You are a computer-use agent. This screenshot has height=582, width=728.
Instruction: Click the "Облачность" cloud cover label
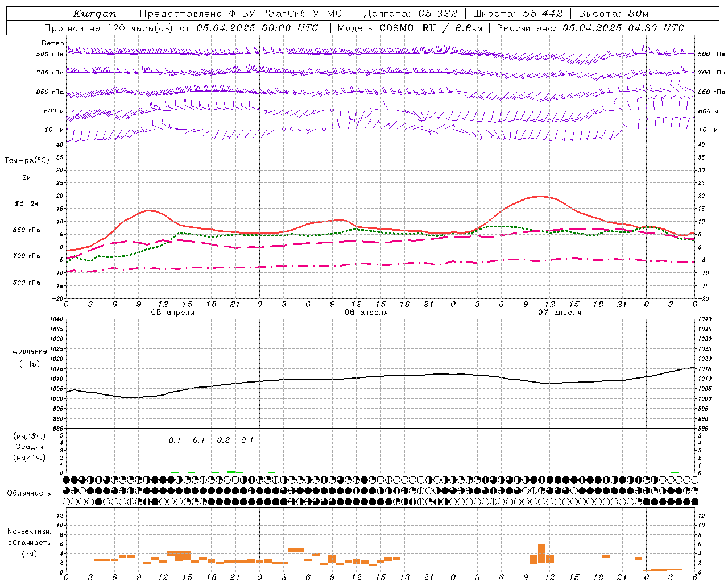pyautogui.click(x=29, y=493)
